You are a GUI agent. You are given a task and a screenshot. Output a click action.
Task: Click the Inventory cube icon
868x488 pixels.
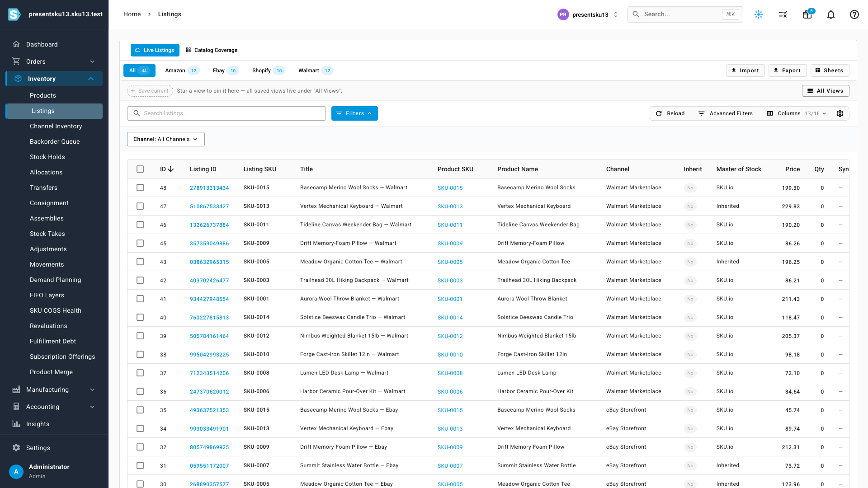(18, 79)
